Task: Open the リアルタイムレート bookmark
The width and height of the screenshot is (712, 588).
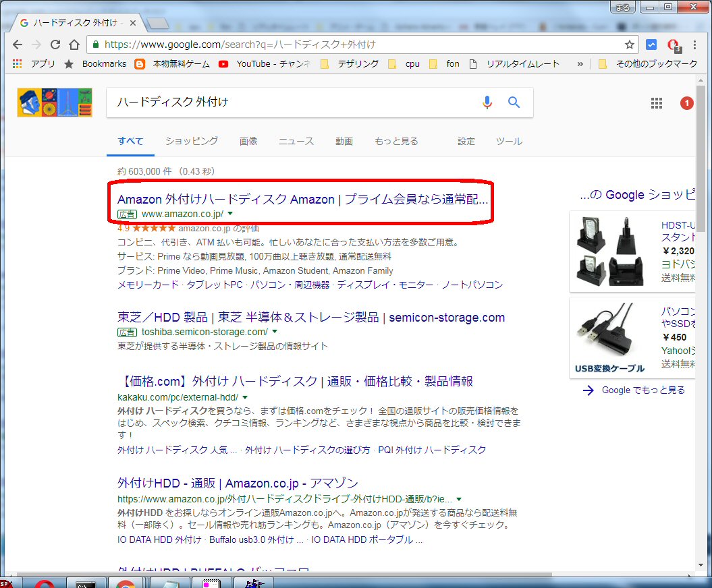Action: (x=514, y=64)
